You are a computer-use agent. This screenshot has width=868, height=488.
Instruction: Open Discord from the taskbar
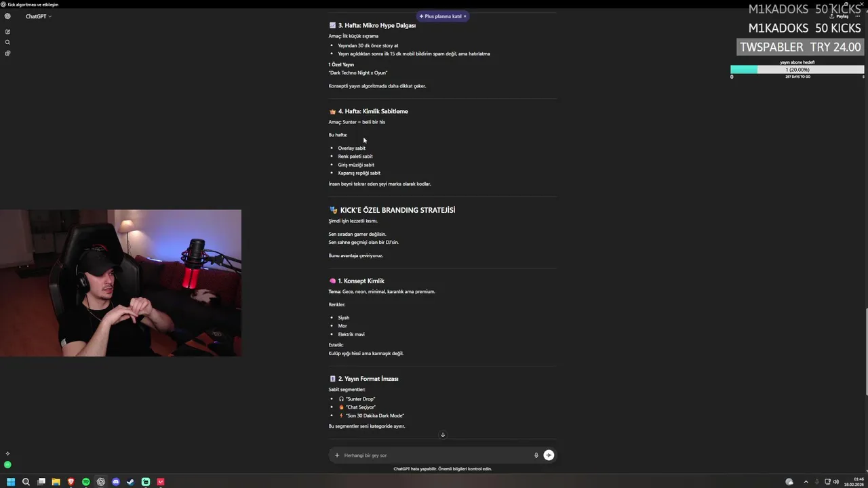tap(116, 482)
